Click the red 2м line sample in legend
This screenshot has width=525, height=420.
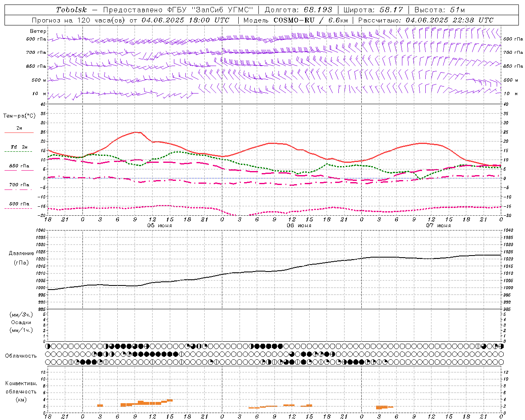[19, 133]
